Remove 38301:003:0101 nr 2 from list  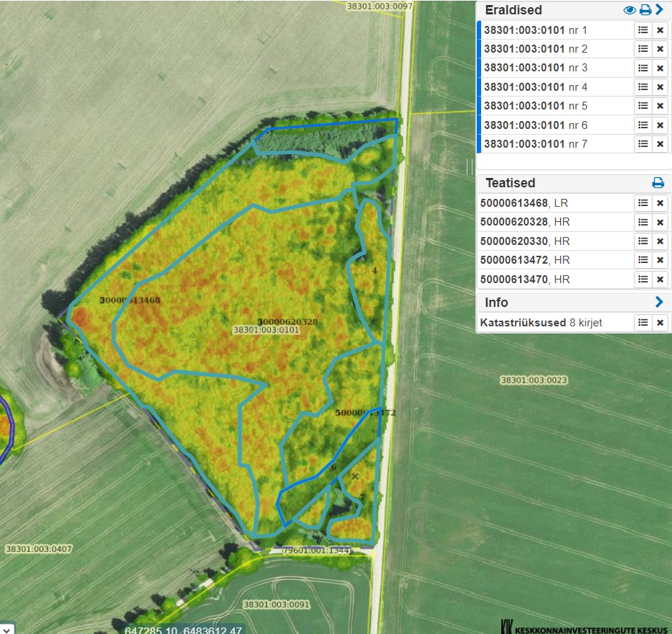coord(660,49)
